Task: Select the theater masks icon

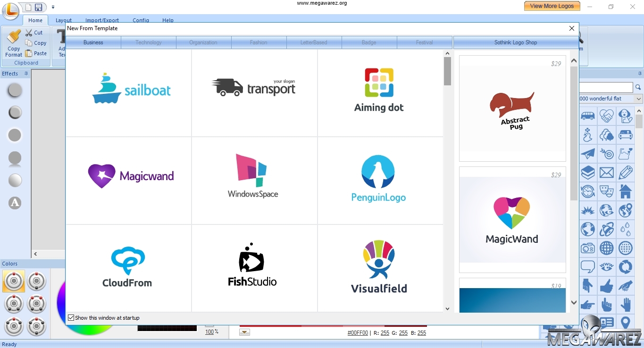Action: (x=607, y=191)
